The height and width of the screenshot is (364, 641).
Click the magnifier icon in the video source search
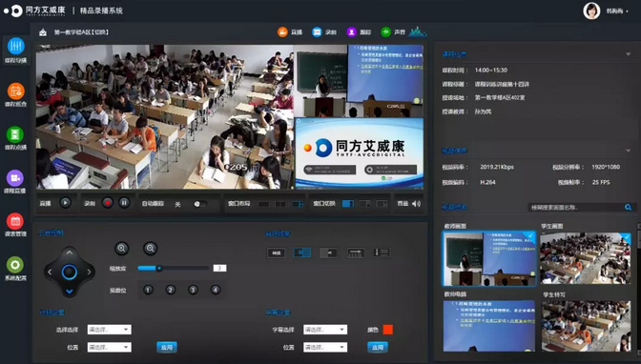tap(628, 208)
